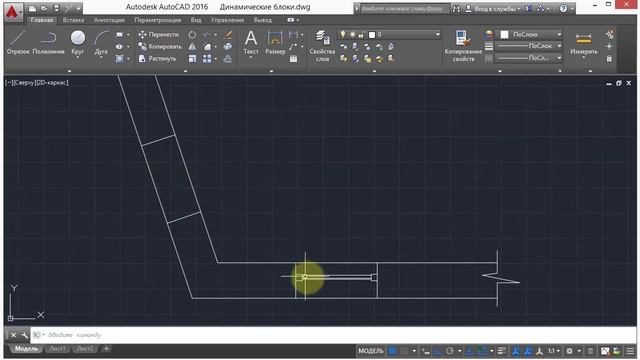
Task: Open Свойства слоя (Layer Properties)
Action: click(322, 46)
